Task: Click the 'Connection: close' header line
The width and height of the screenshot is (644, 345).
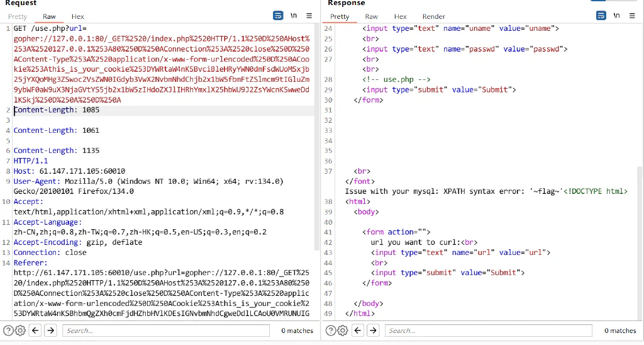Action: [50, 252]
